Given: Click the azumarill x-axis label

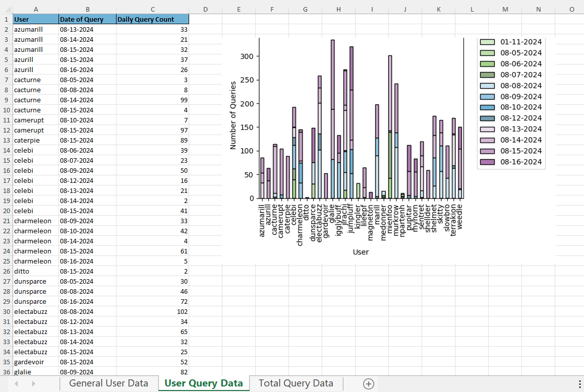Looking at the screenshot, I should 262,220.
